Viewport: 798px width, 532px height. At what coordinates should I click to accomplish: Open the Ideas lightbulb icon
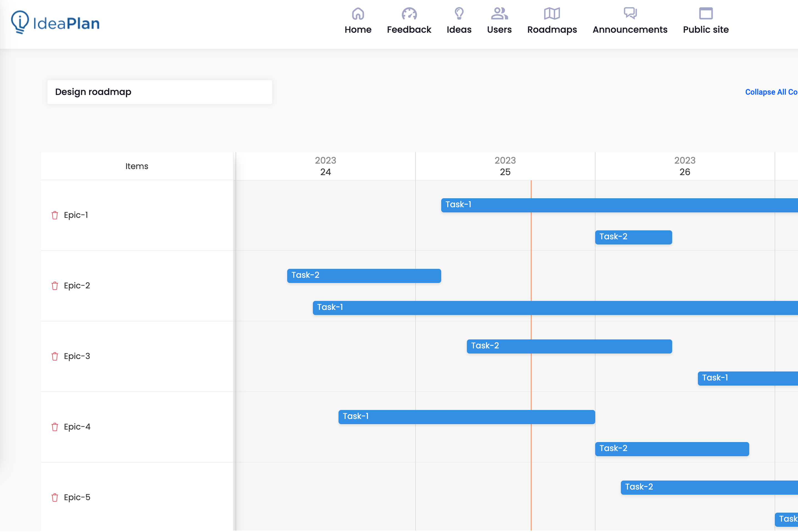click(x=459, y=14)
